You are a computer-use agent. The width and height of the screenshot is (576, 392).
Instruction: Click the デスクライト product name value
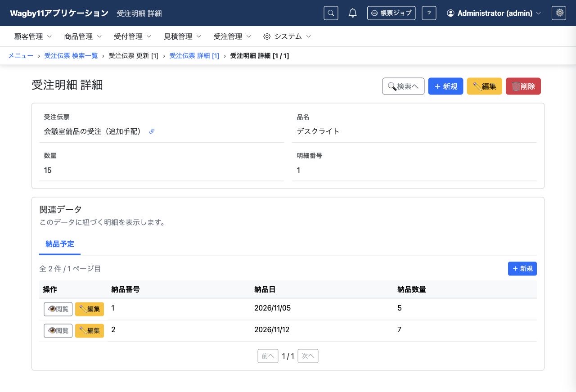pyautogui.click(x=318, y=131)
